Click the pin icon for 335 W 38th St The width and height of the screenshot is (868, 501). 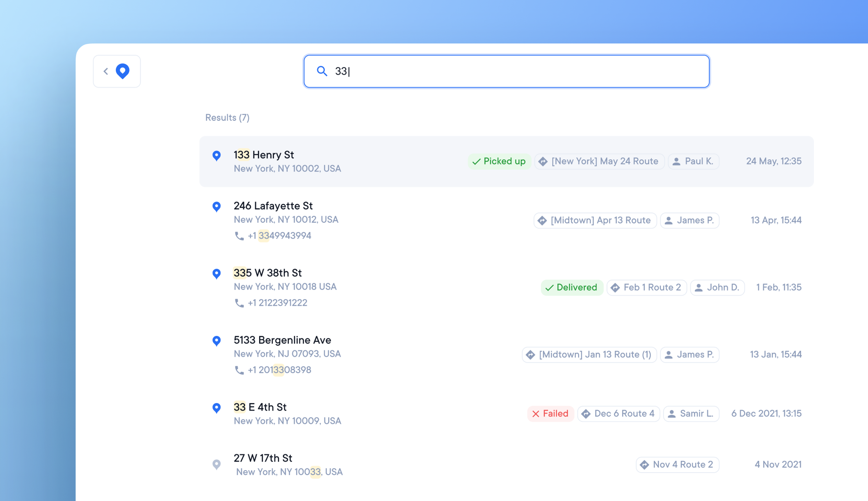216,274
